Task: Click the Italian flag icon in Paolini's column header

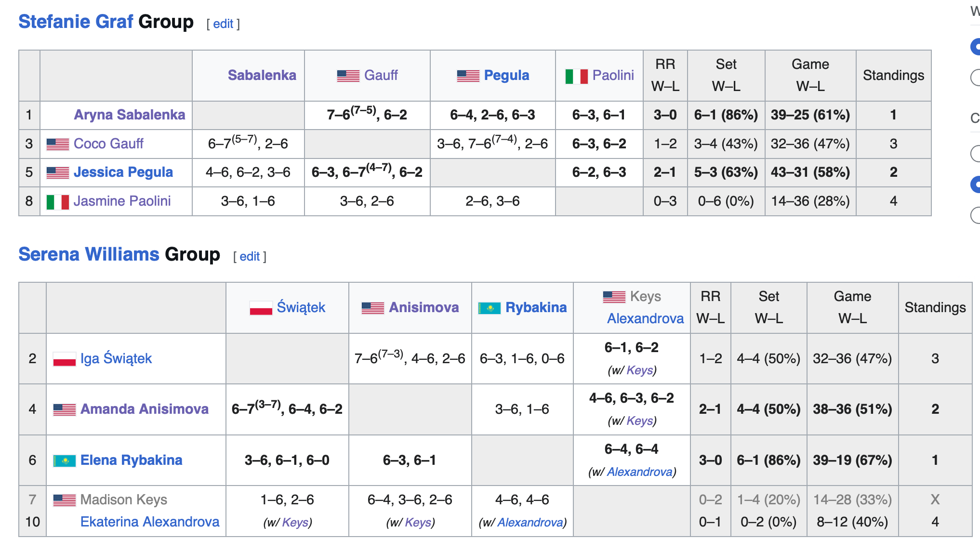Action: point(576,76)
